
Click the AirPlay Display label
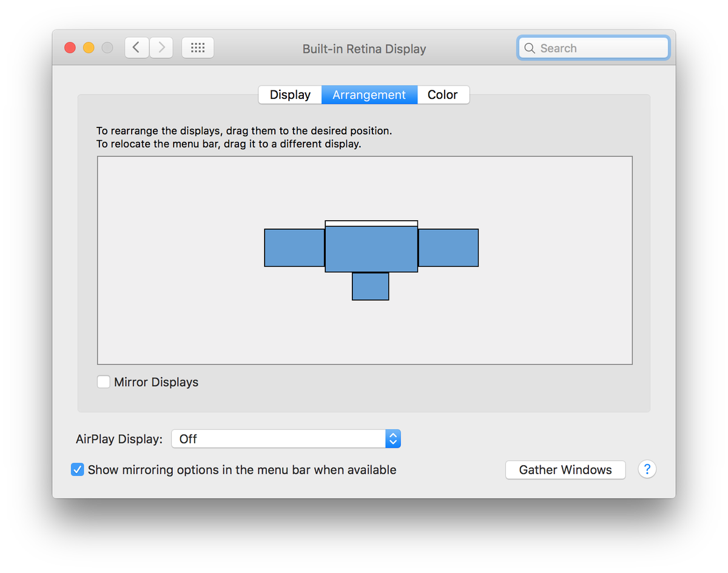pyautogui.click(x=120, y=439)
